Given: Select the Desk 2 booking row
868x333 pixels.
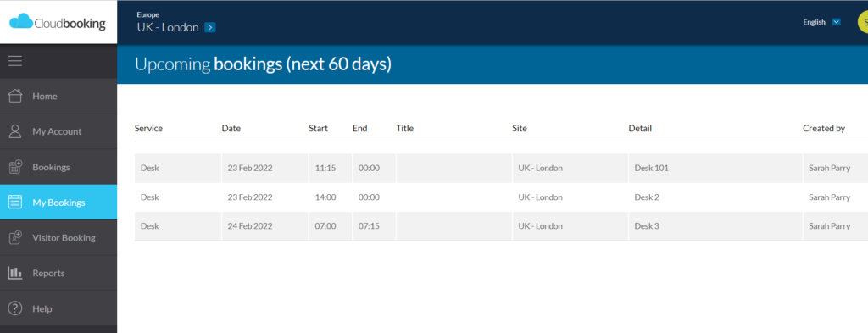Looking at the screenshot, I should tap(501, 197).
